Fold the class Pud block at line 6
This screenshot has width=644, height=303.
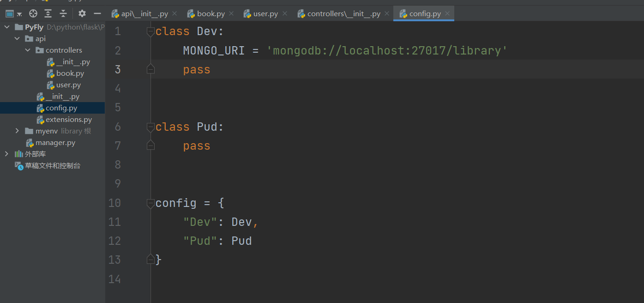(150, 127)
